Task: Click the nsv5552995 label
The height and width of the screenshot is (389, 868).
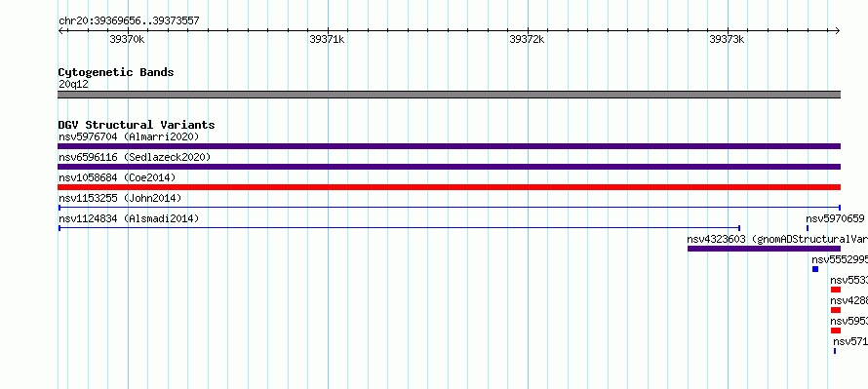Action: [x=839, y=259]
